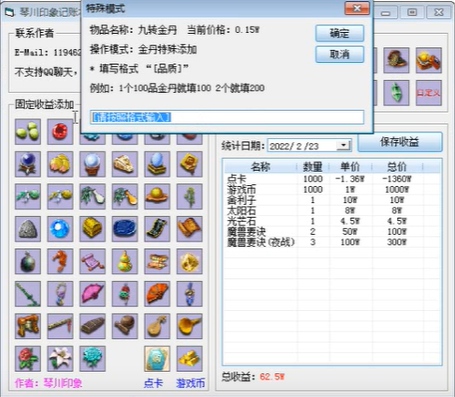Click the 取消 cancel button

(339, 54)
